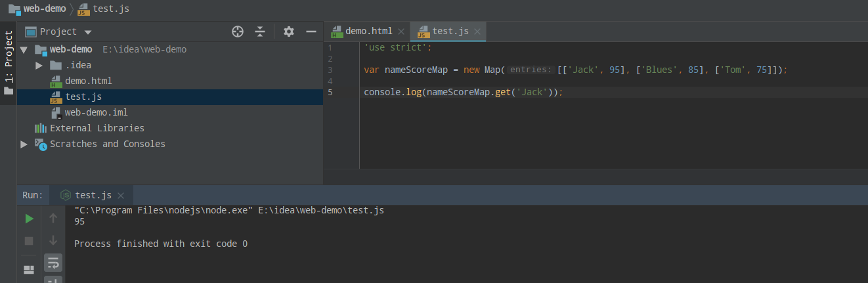
Task: Select test.js in project tree
Action: coord(170,97)
